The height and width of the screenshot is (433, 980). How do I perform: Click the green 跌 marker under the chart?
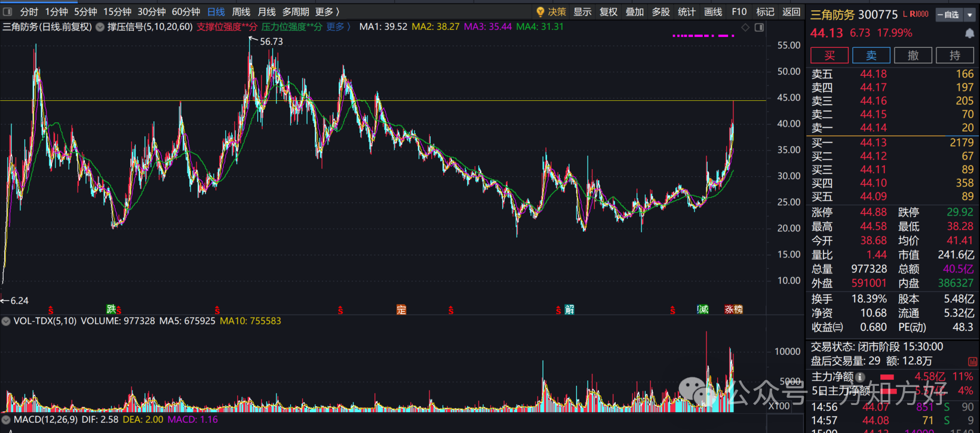(111, 309)
